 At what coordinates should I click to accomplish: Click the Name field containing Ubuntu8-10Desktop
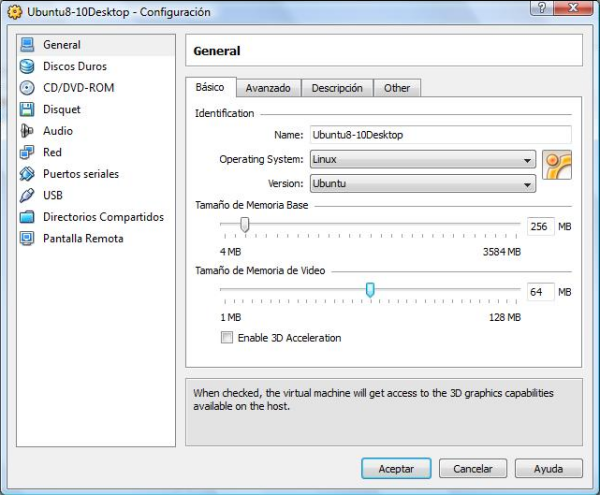click(439, 135)
